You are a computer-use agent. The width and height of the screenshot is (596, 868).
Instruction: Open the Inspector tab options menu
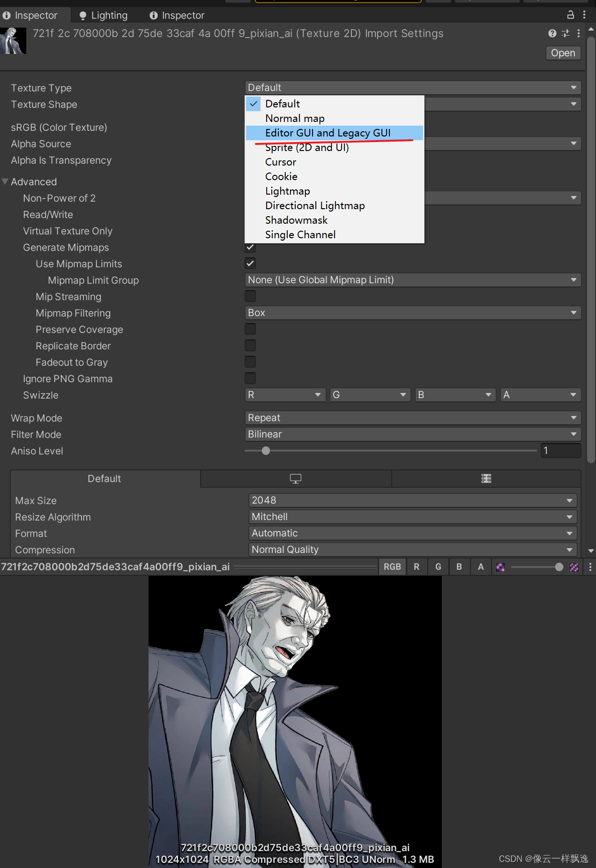[584, 15]
